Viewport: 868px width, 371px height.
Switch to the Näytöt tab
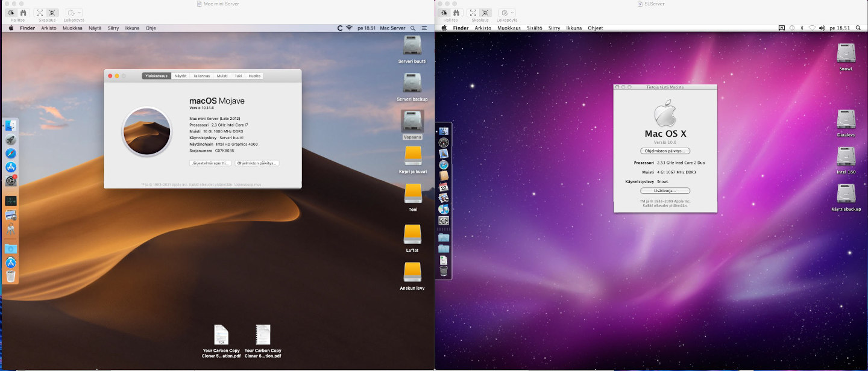[x=181, y=76]
